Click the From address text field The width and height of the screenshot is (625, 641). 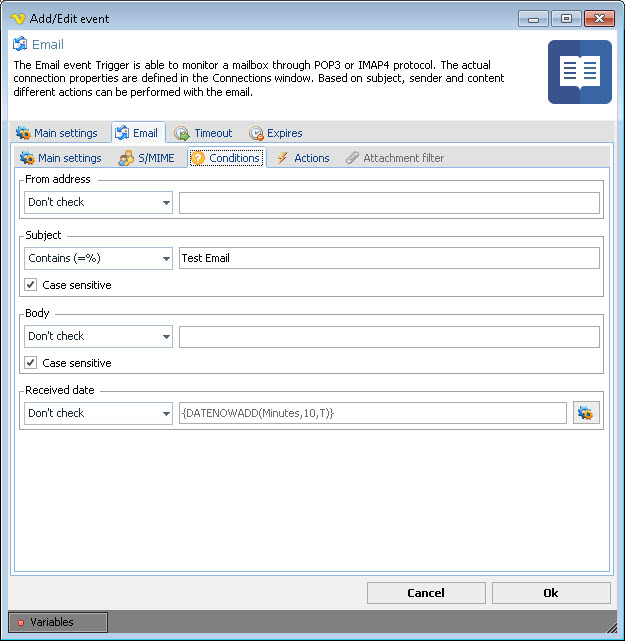coord(389,203)
